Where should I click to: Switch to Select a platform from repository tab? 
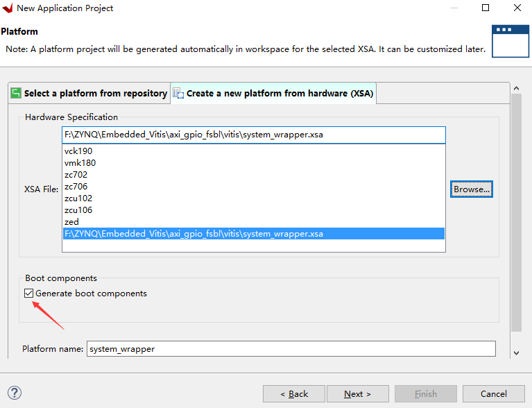click(89, 94)
